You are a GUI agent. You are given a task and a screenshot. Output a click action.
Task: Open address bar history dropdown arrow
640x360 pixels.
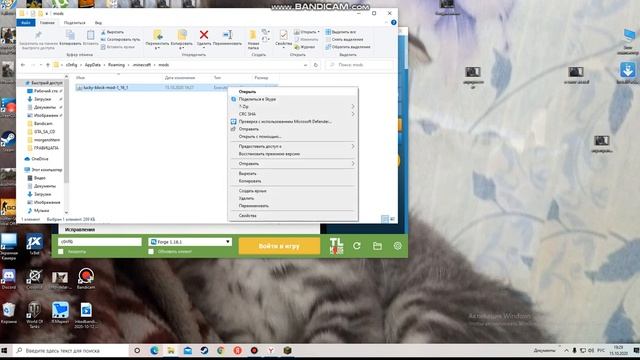click(x=305, y=65)
